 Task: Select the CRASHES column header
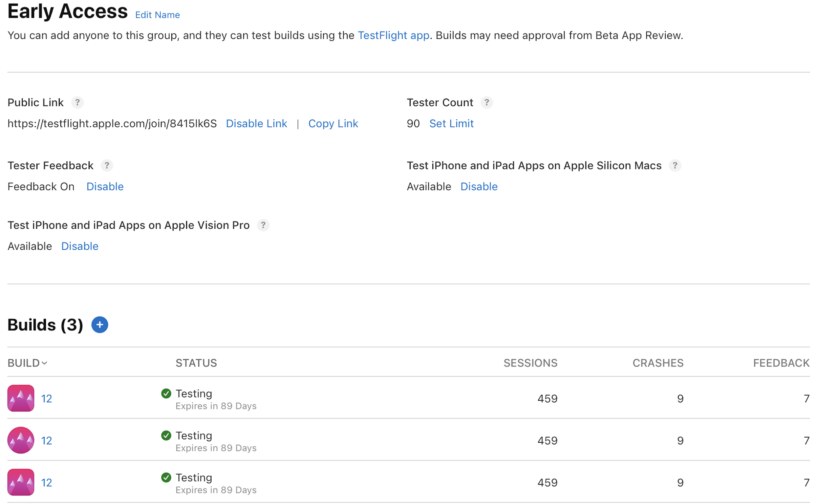657,363
